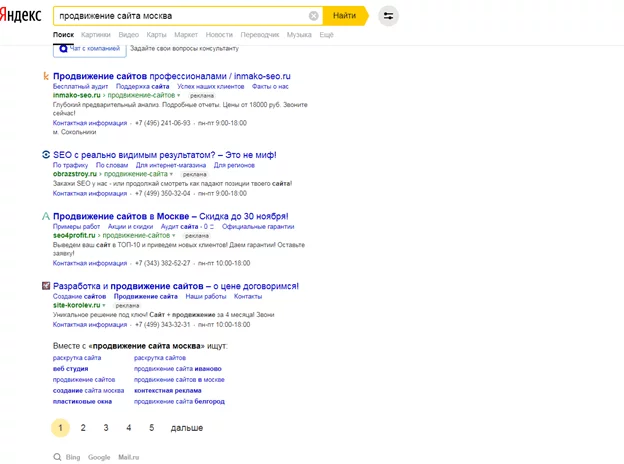624x464 pixels.
Task: Click magnifier icon next to Bing
Action: coord(58,457)
